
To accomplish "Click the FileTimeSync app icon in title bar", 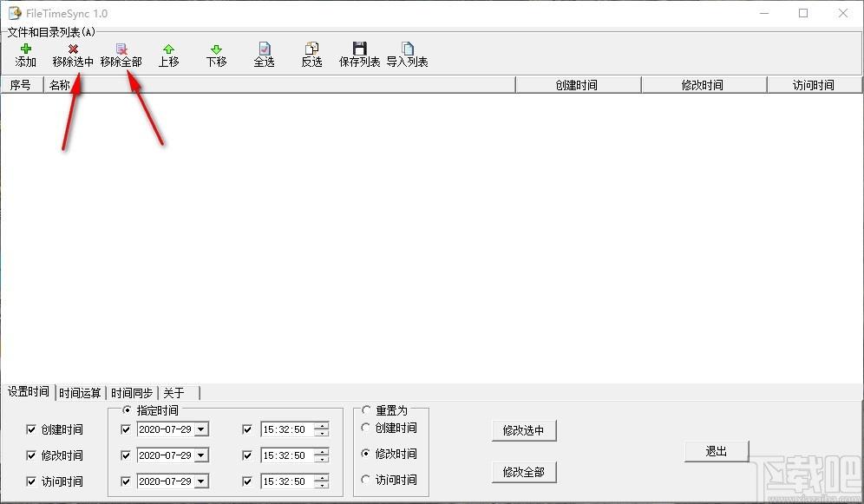I will 15,13.
